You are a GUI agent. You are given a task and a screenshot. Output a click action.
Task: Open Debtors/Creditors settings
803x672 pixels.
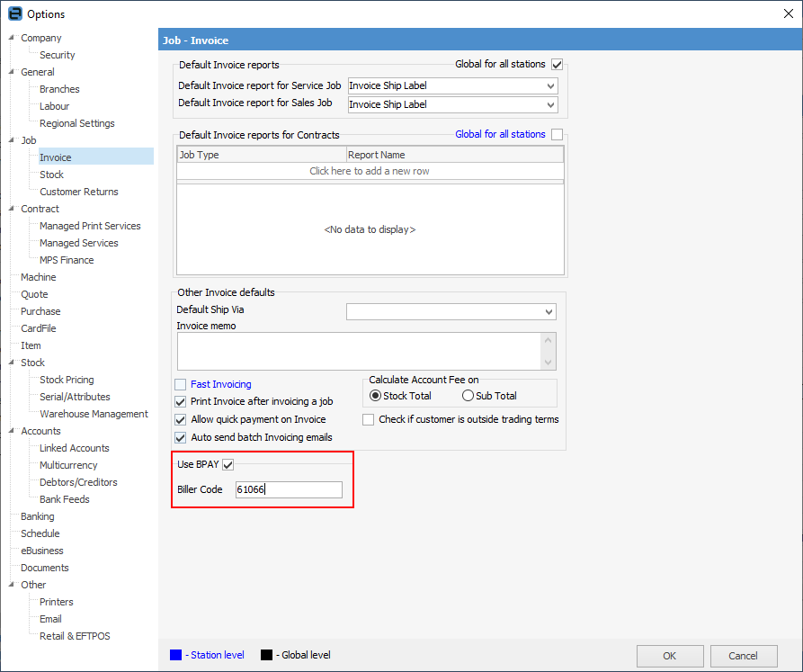click(78, 482)
